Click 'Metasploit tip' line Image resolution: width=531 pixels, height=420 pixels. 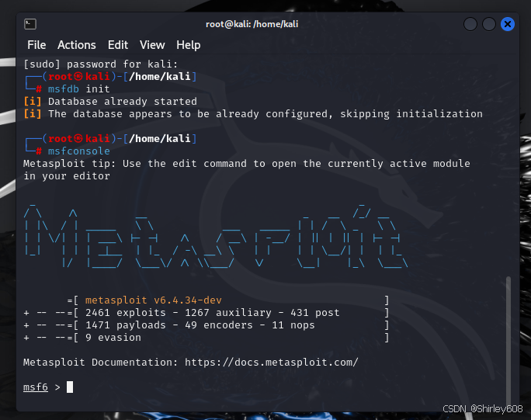pos(247,164)
